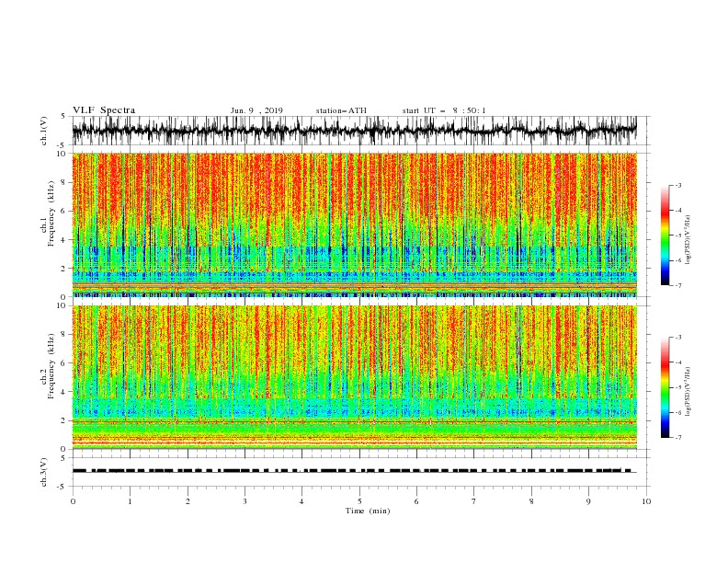The image size is (728, 563).
Task: Click the "Time (min)" axis label
Action: (x=368, y=511)
